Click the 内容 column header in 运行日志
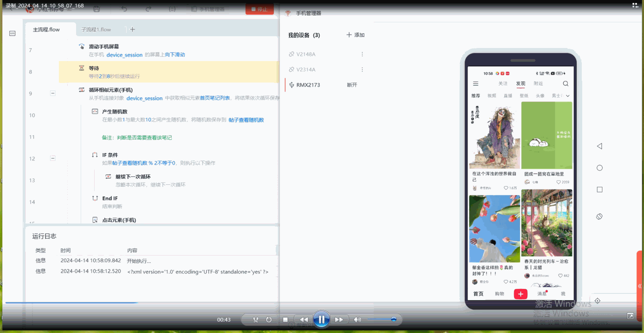Image resolution: width=644 pixels, height=333 pixels. point(132,250)
